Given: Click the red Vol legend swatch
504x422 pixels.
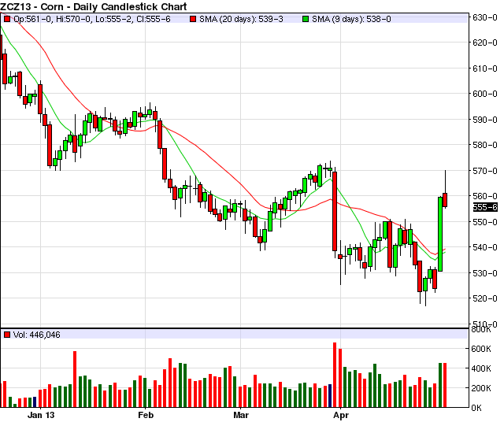Looking at the screenshot, I should 7,335.
